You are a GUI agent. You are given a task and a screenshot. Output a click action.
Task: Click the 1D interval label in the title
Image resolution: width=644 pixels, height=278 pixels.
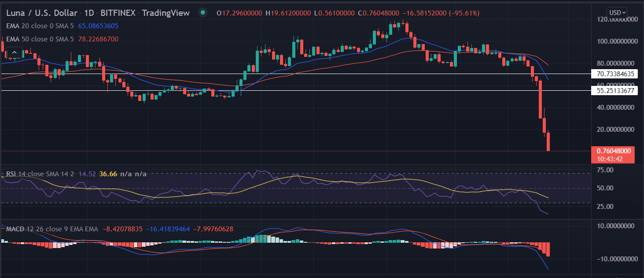click(x=83, y=13)
